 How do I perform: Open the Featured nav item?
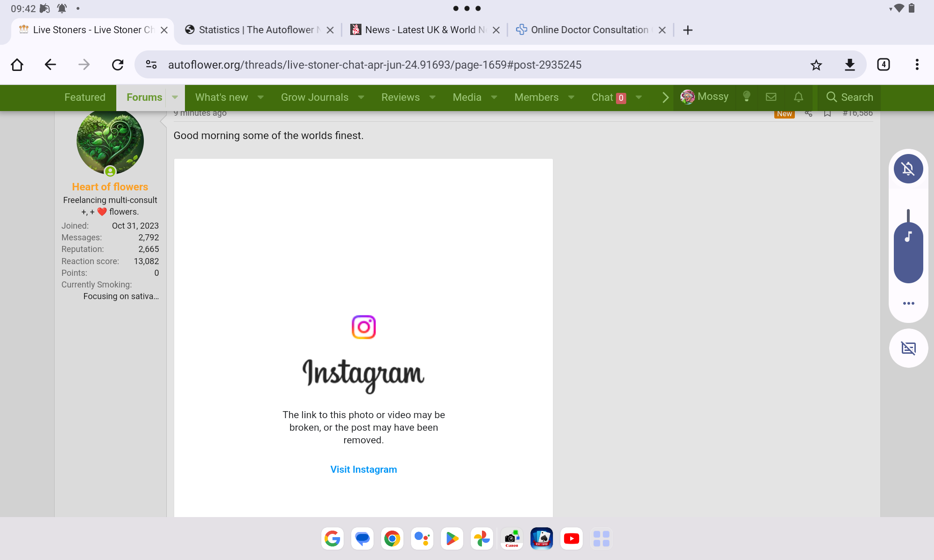(85, 97)
